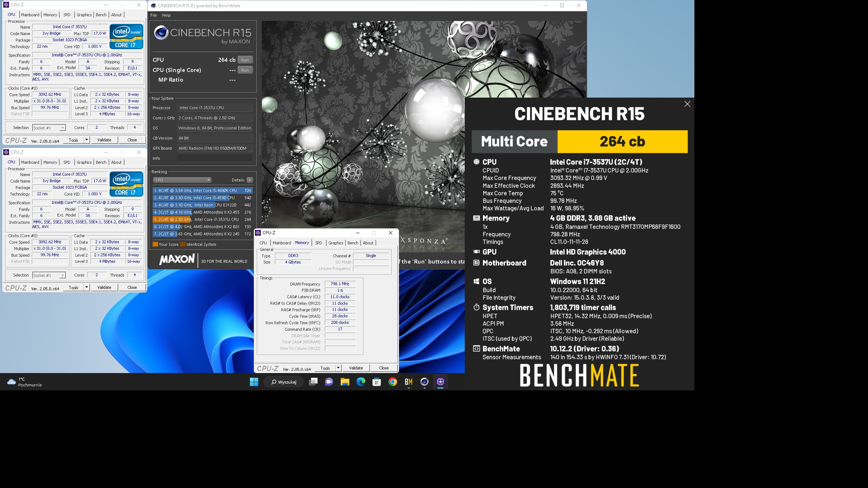
Task: Expand Tools dropdown arrow in top CPU-Z
Action: (x=86, y=140)
